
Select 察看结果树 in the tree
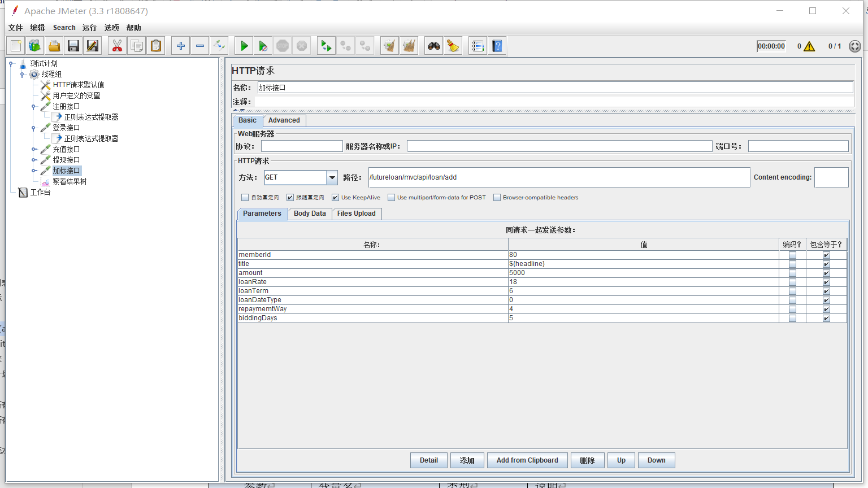(70, 182)
